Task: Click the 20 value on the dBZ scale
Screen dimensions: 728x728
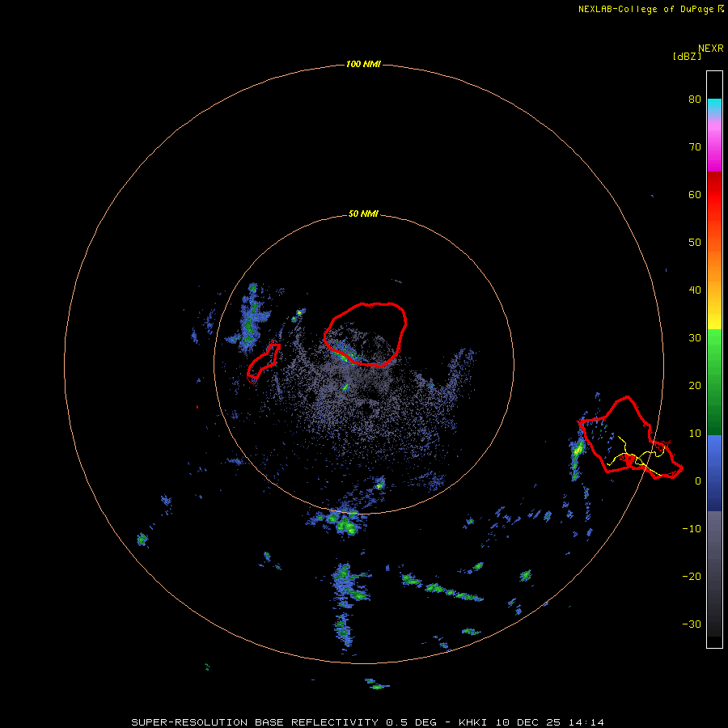Action: click(x=695, y=385)
